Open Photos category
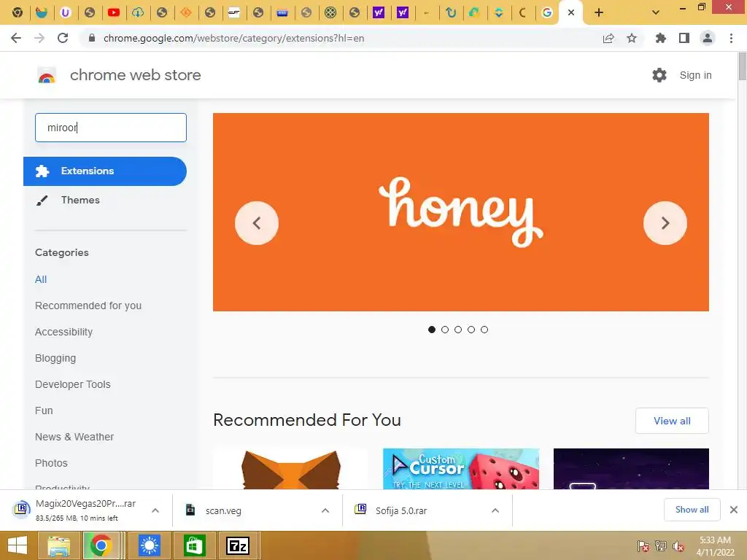This screenshot has width=747, height=560. [51, 463]
